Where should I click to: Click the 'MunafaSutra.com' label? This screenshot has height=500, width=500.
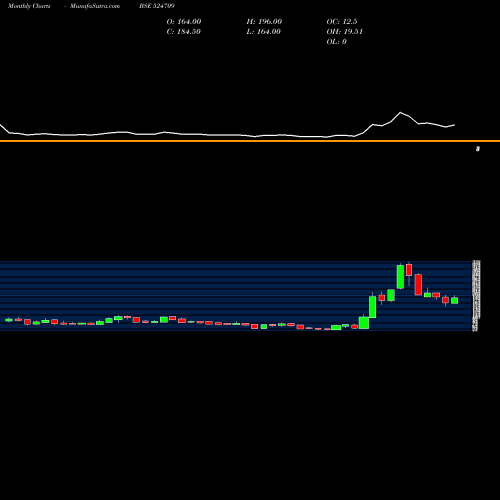(95, 6)
